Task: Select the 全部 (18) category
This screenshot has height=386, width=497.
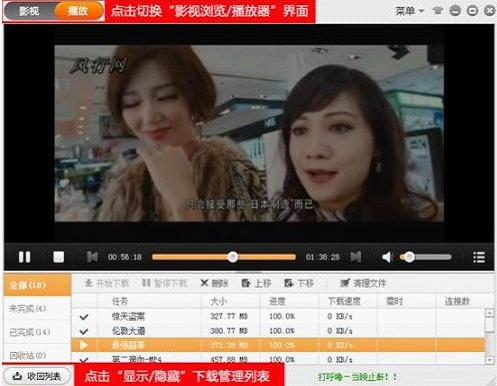Action: [37, 285]
